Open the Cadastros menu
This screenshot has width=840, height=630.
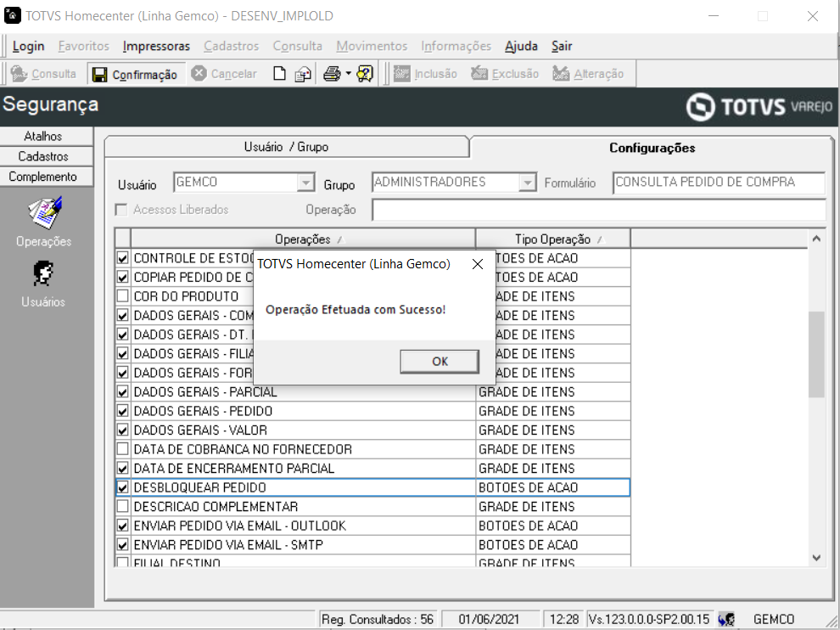[231, 46]
